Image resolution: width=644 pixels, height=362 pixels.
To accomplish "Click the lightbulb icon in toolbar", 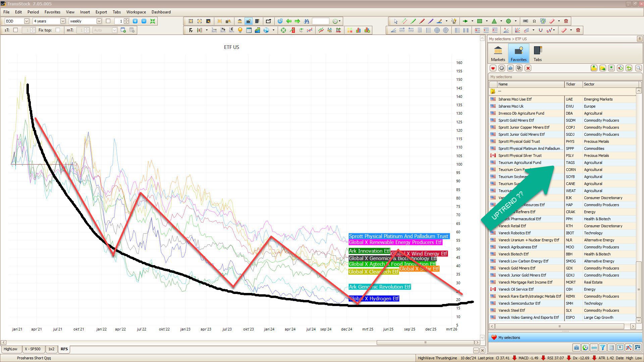I will [x=240, y=30].
